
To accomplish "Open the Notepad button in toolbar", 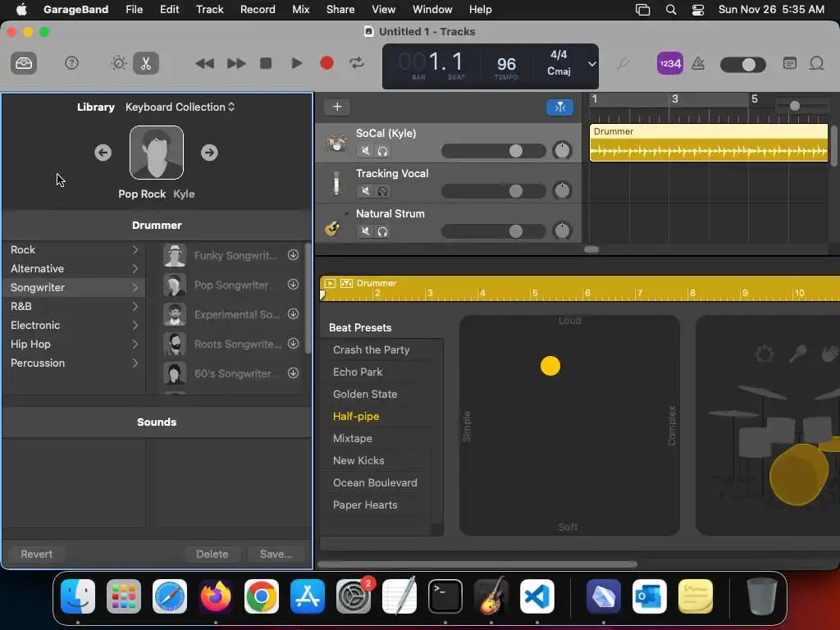I will click(x=790, y=64).
